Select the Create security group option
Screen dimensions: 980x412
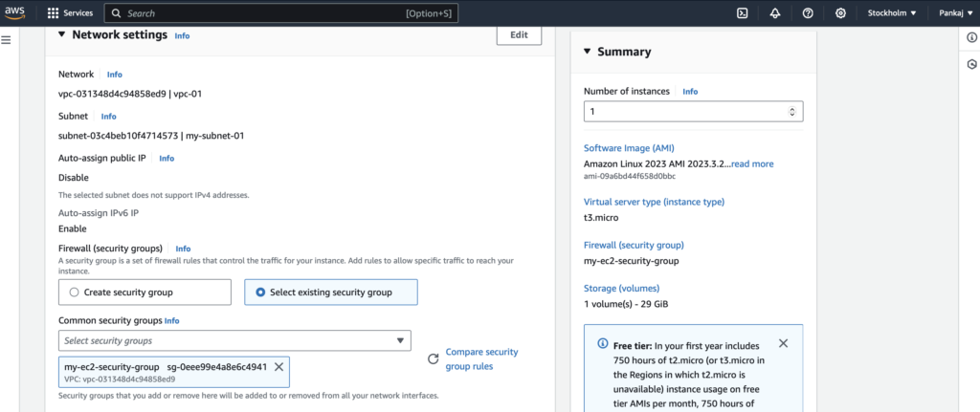pyautogui.click(x=145, y=293)
